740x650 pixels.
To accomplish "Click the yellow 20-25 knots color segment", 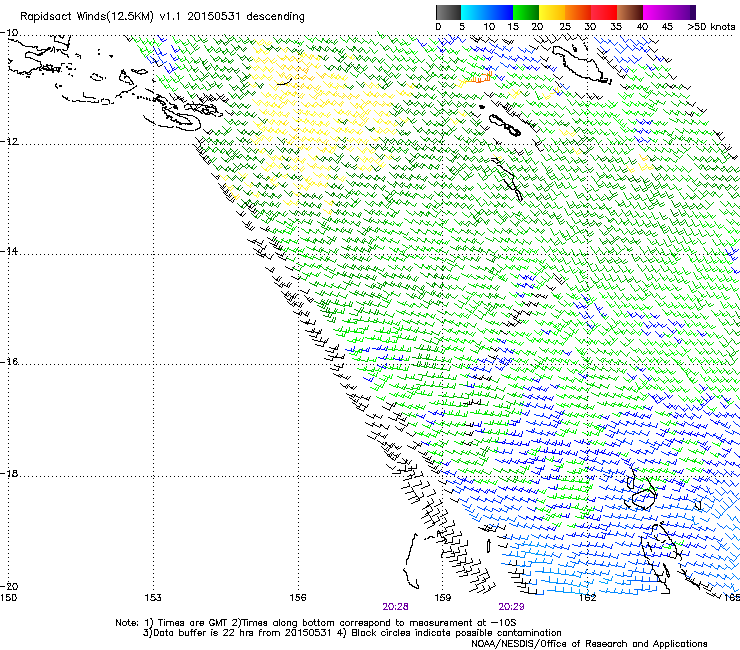I will pyautogui.click(x=552, y=12).
